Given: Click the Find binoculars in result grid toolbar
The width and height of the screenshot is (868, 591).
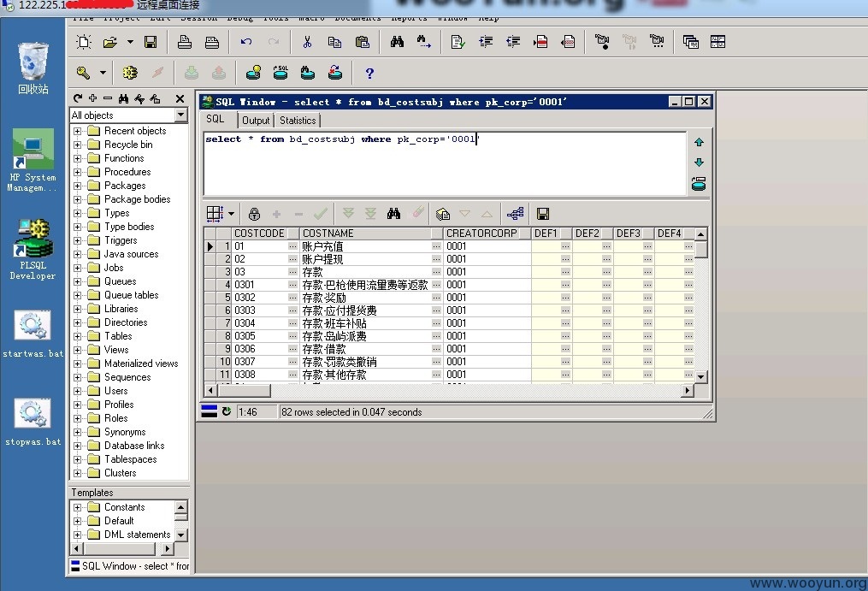Looking at the screenshot, I should pos(393,214).
